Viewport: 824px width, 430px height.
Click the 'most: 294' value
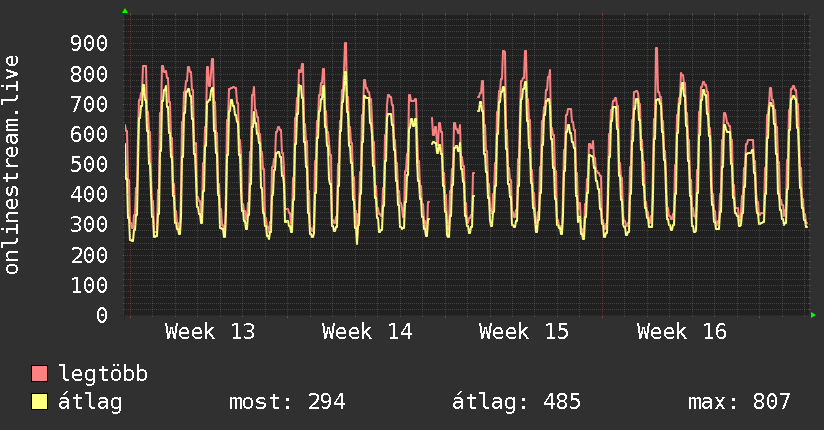pos(287,402)
